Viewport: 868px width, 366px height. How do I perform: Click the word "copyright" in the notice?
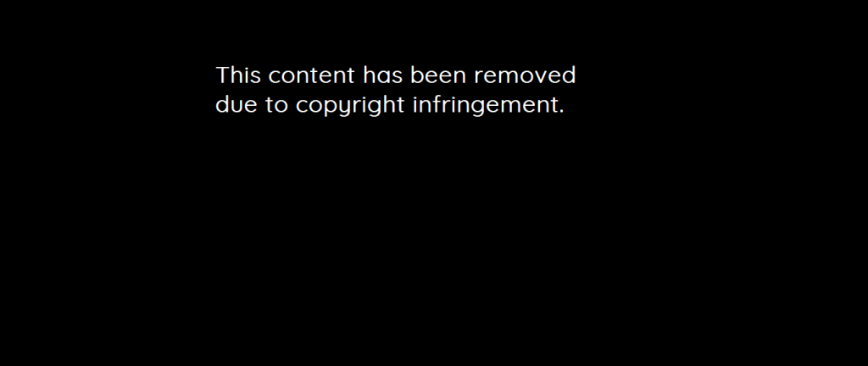coord(350,105)
